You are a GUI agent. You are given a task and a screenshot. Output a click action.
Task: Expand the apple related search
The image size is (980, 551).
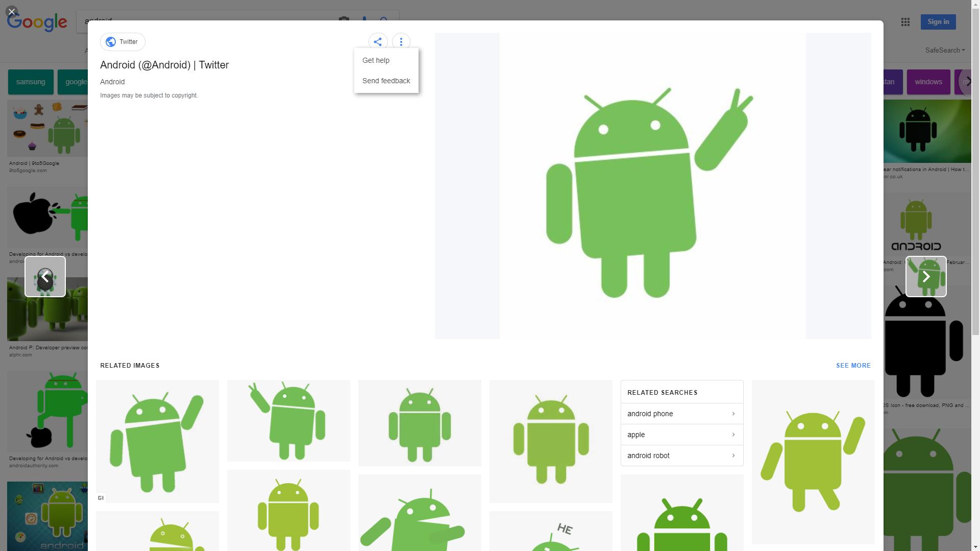681,435
